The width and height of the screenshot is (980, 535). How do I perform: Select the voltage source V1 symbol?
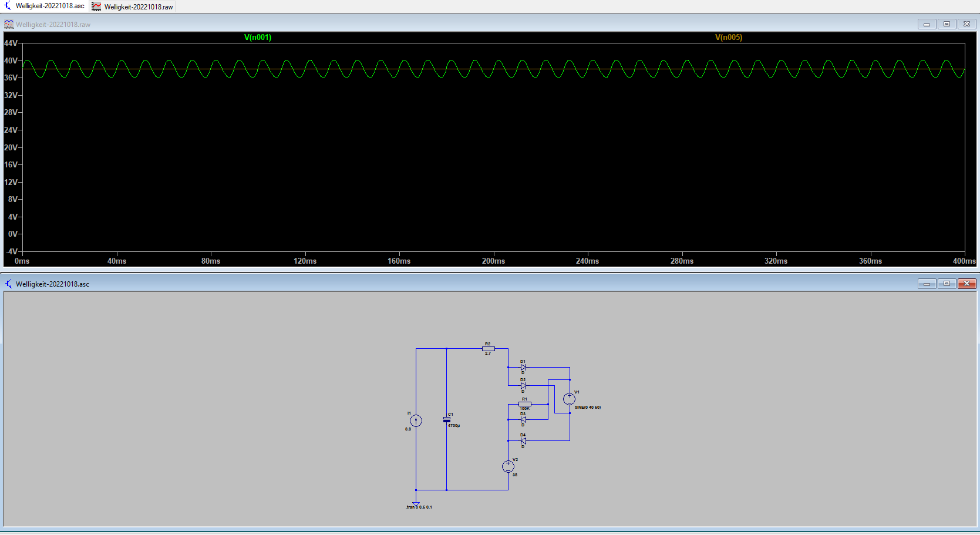click(x=569, y=399)
